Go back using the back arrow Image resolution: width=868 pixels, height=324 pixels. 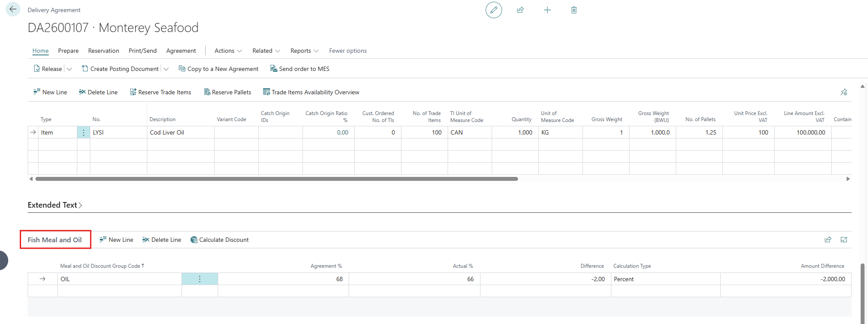coord(13,9)
